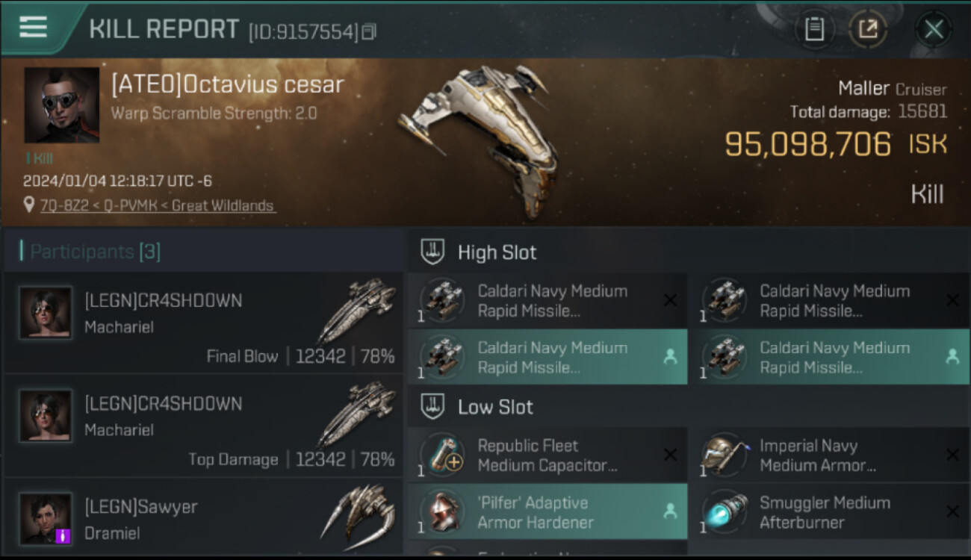Image resolution: width=971 pixels, height=560 pixels.
Task: Click the Low Slot section icon
Action: 432,407
